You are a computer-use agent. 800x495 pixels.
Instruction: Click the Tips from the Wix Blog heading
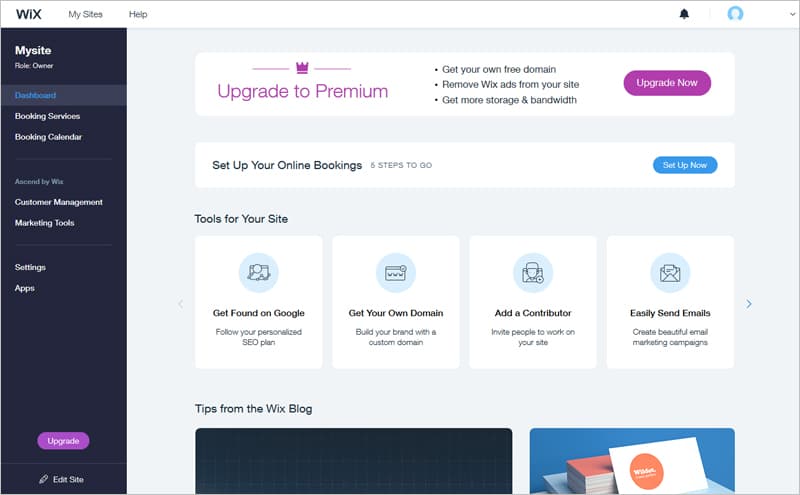(254, 409)
